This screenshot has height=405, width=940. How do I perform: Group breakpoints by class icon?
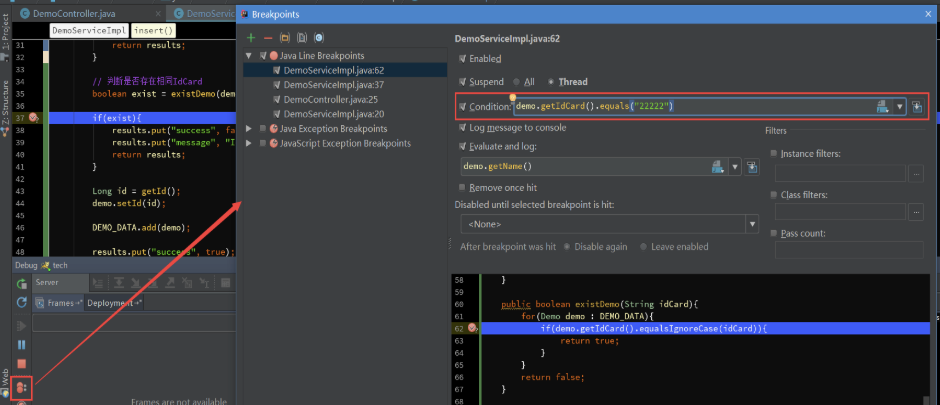(319, 38)
